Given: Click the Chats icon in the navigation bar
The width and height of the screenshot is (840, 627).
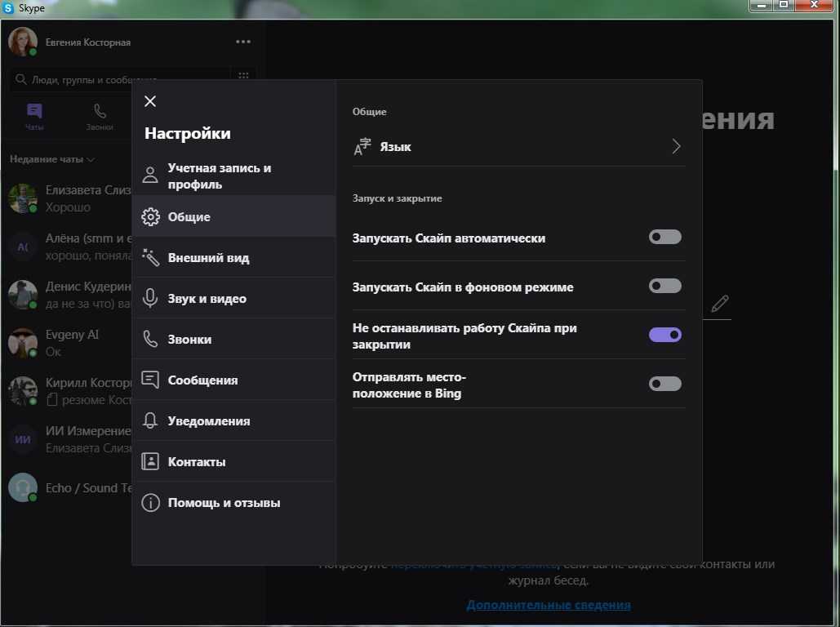Looking at the screenshot, I should pos(34,117).
